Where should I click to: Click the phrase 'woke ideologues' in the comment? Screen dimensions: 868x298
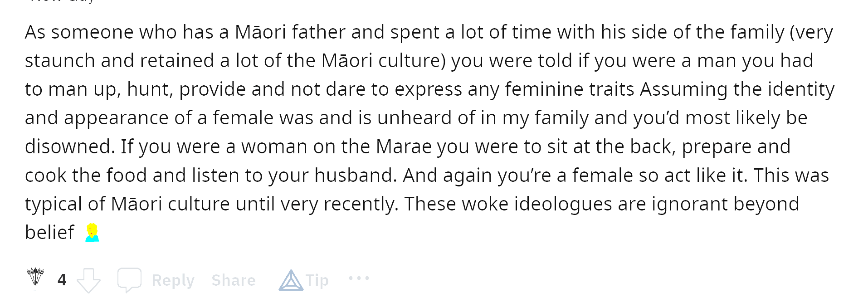click(x=537, y=204)
